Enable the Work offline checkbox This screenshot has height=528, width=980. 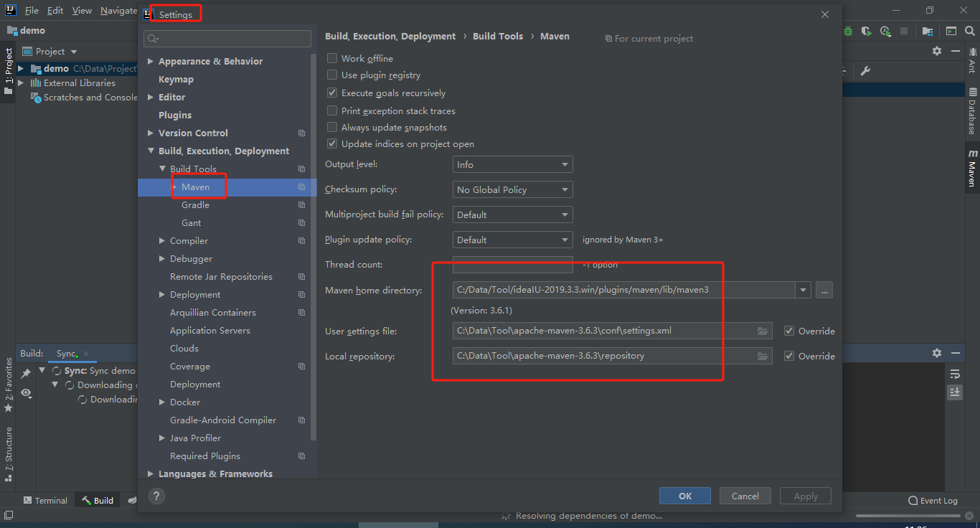(x=332, y=58)
